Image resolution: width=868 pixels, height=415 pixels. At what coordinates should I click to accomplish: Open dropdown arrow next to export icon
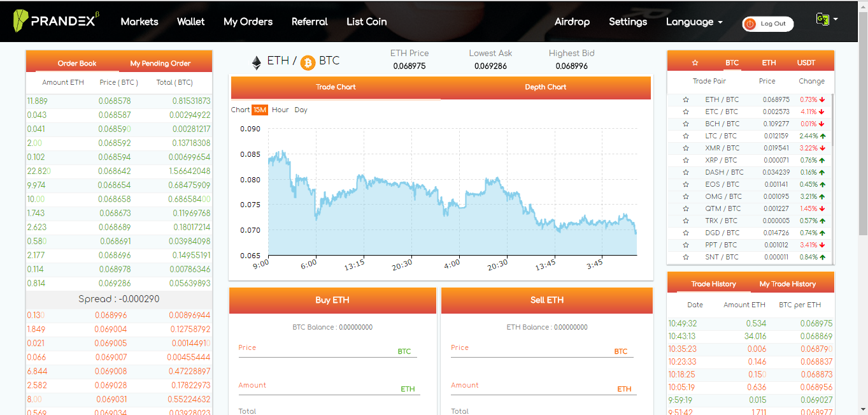click(836, 19)
